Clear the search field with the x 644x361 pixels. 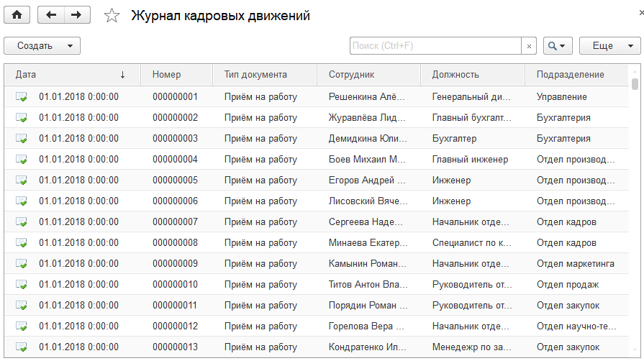(529, 46)
